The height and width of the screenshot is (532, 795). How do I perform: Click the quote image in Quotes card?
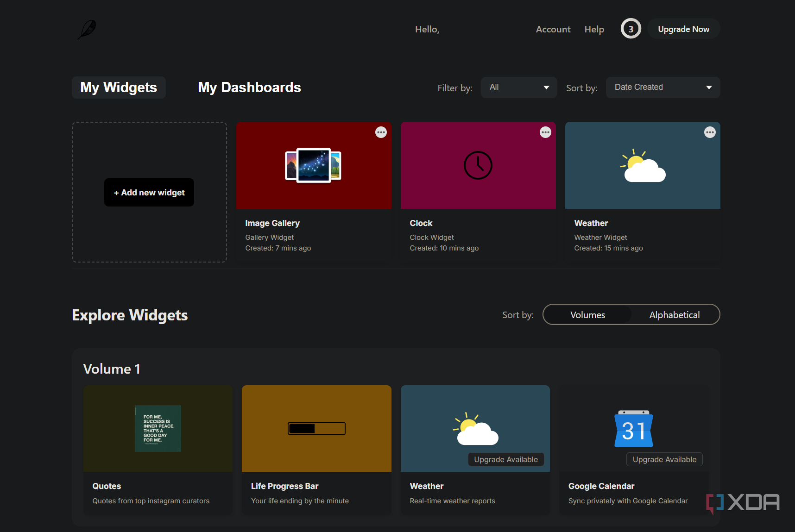pos(158,429)
